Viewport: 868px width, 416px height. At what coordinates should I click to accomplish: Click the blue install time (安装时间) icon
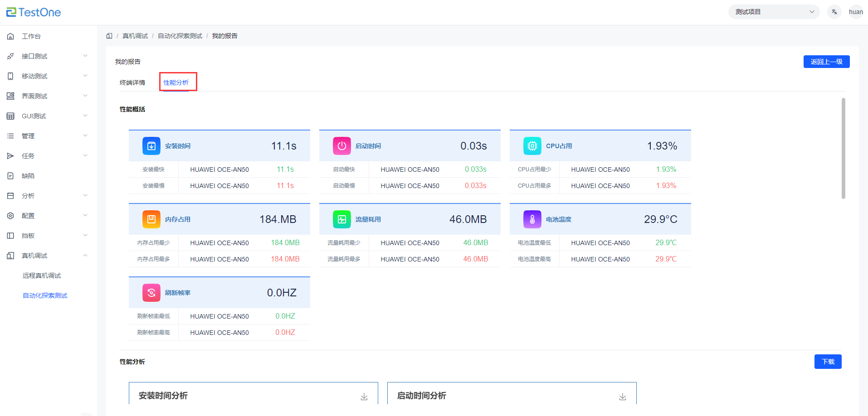[x=151, y=146]
